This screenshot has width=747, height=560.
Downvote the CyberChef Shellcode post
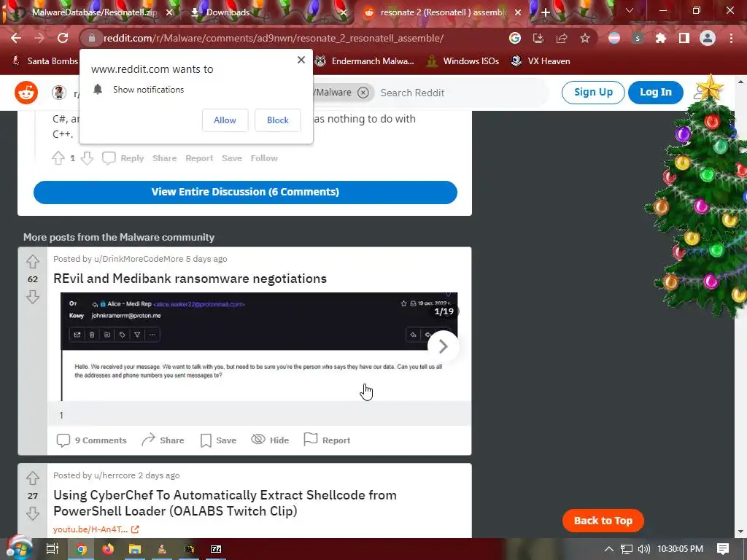tap(32, 513)
